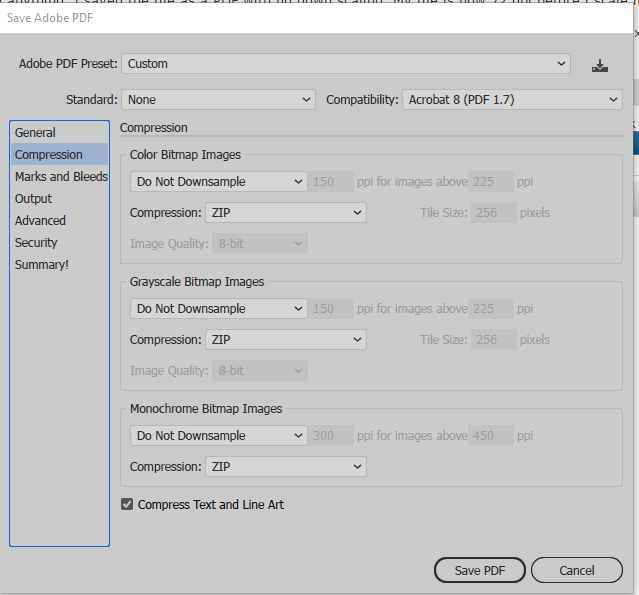This screenshot has height=595, width=639.
Task: Click Color Bitmap 225 ppi threshold field
Action: [491, 181]
